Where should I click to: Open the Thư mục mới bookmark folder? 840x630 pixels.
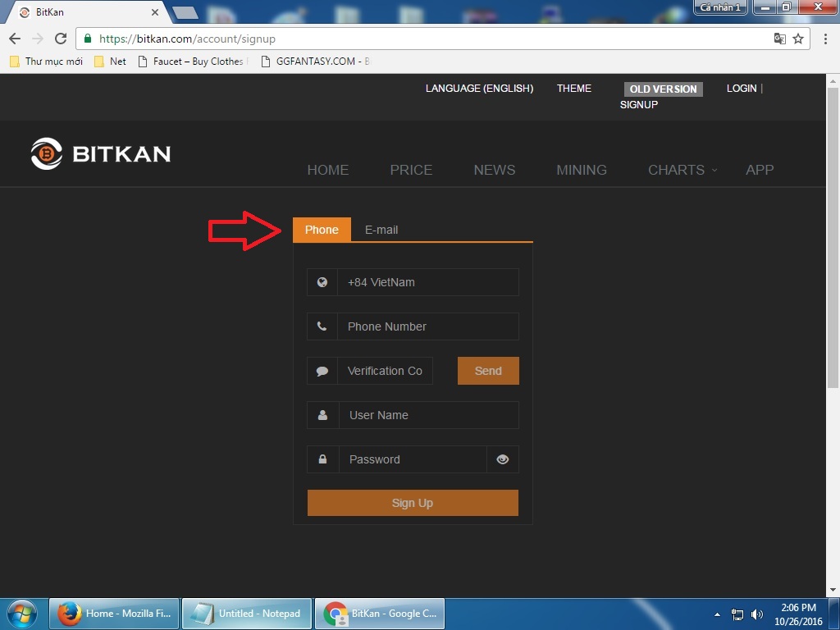tap(47, 61)
